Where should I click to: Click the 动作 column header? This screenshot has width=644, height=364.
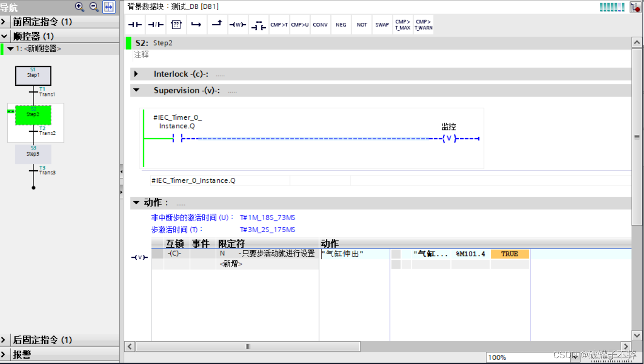[x=330, y=244]
